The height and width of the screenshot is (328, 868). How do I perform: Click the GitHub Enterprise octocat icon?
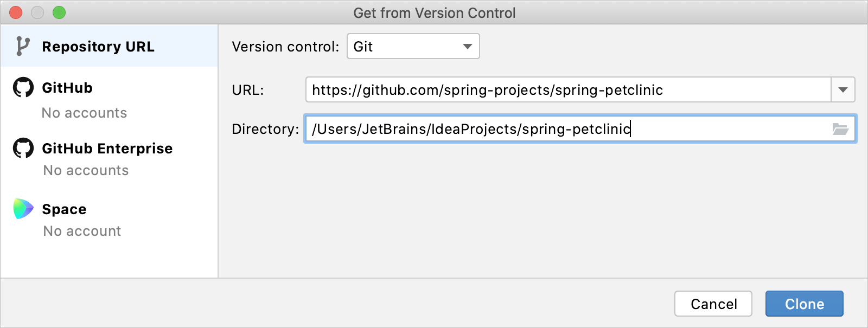[x=22, y=148]
